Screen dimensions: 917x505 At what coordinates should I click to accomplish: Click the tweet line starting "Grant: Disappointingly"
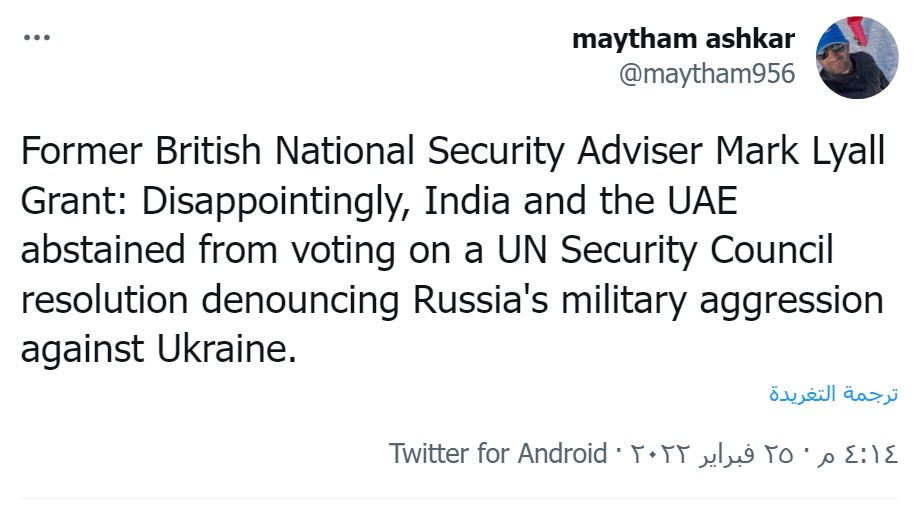click(378, 201)
